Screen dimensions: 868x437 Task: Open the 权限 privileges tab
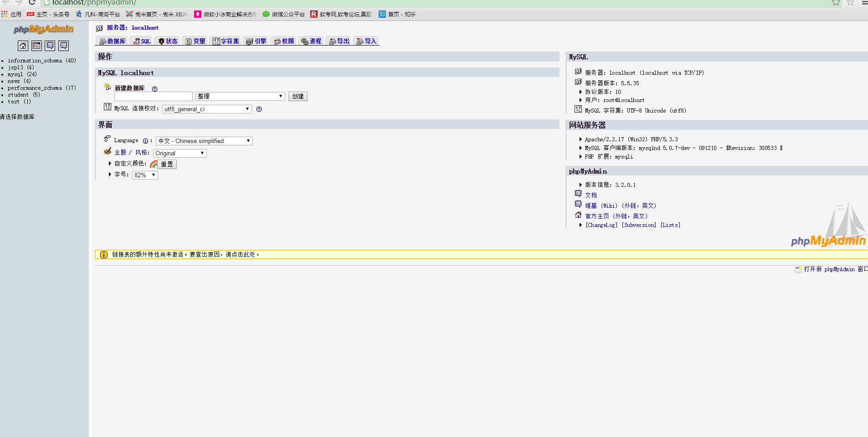coord(284,41)
